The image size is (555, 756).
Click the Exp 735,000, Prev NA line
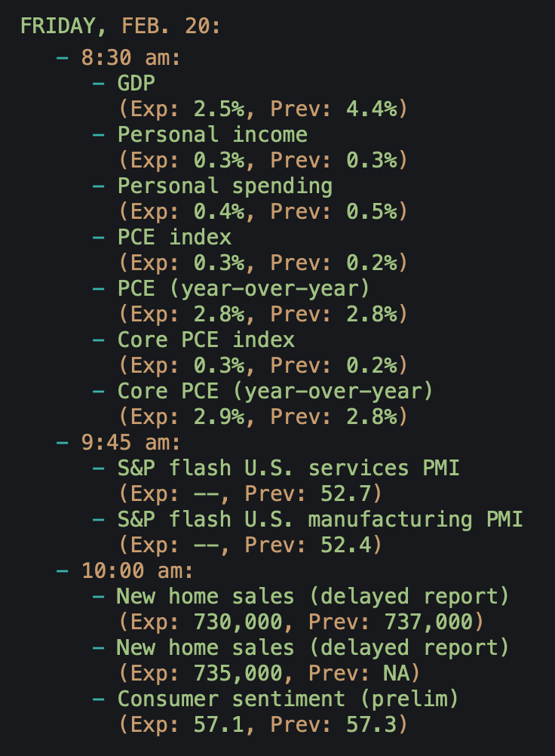click(269, 673)
